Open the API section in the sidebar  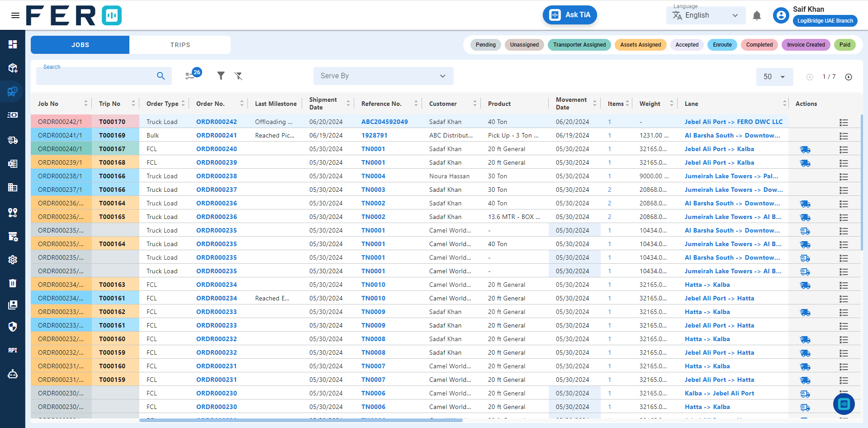[x=13, y=350]
